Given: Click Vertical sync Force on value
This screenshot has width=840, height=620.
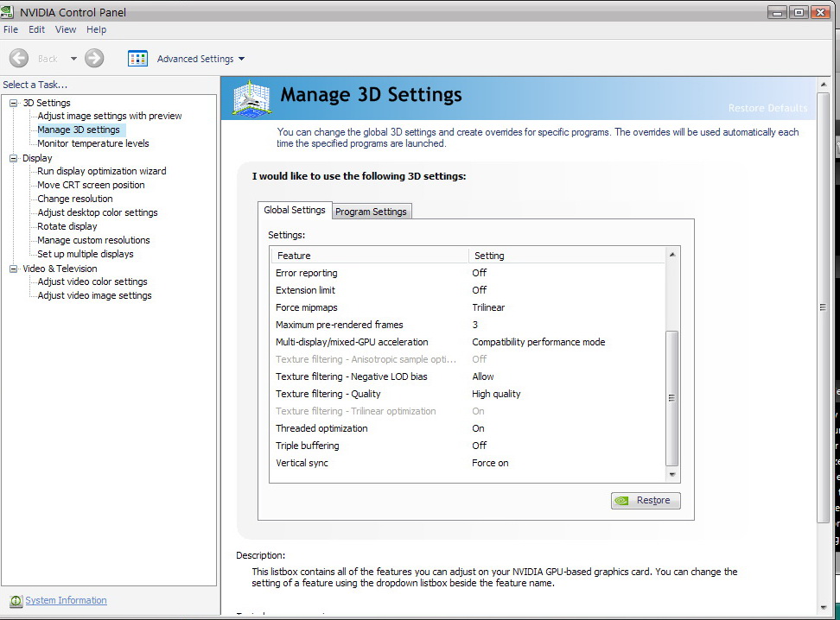Looking at the screenshot, I should [x=490, y=463].
